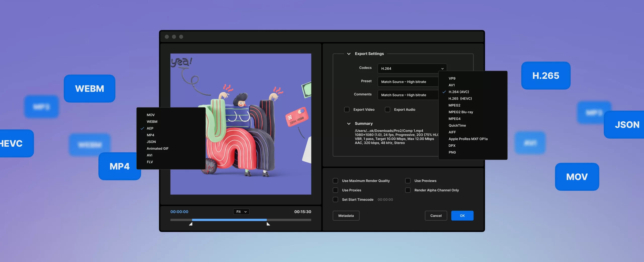Click the start timecode 00:00:00 field
Viewport: 644px width, 262px height.
(385, 200)
